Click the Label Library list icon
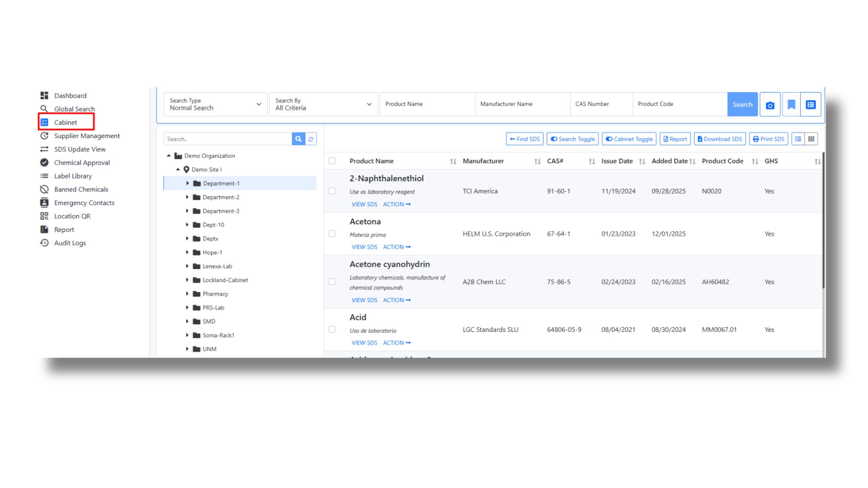Image resolution: width=868 pixels, height=488 pixels. [44, 176]
